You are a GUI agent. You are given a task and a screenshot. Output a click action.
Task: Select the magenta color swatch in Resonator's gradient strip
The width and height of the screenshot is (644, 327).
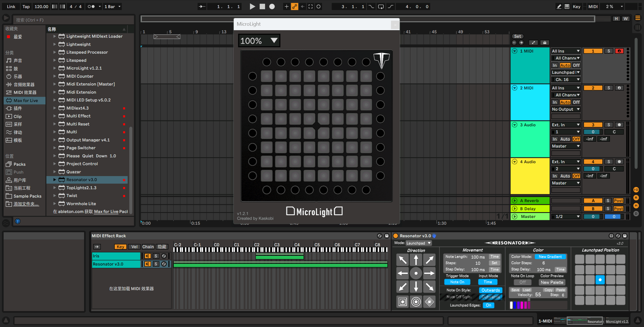click(521, 305)
